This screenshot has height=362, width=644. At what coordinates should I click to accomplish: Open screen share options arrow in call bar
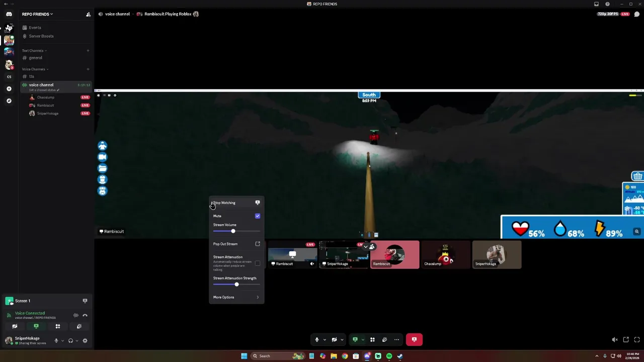coord(362,339)
